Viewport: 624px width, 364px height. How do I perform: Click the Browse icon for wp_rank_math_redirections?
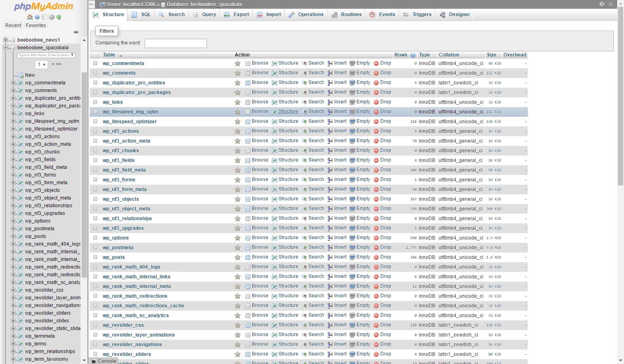[x=248, y=296]
